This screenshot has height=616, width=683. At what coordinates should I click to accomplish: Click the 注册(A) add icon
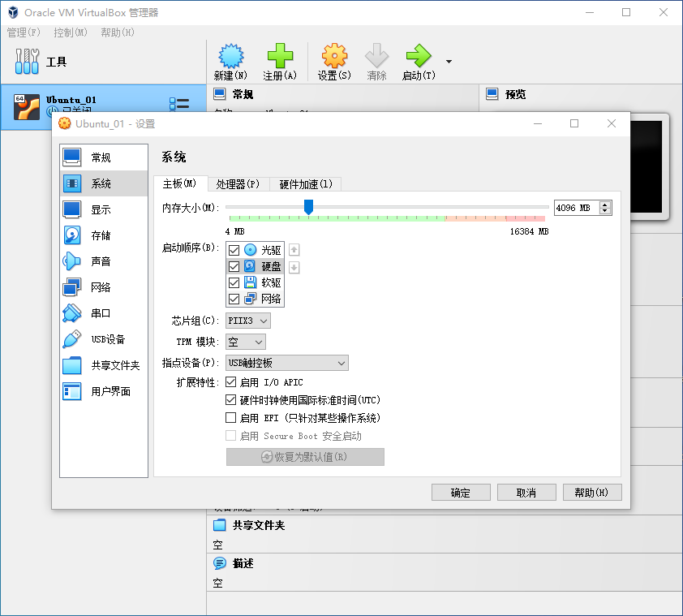click(x=280, y=56)
